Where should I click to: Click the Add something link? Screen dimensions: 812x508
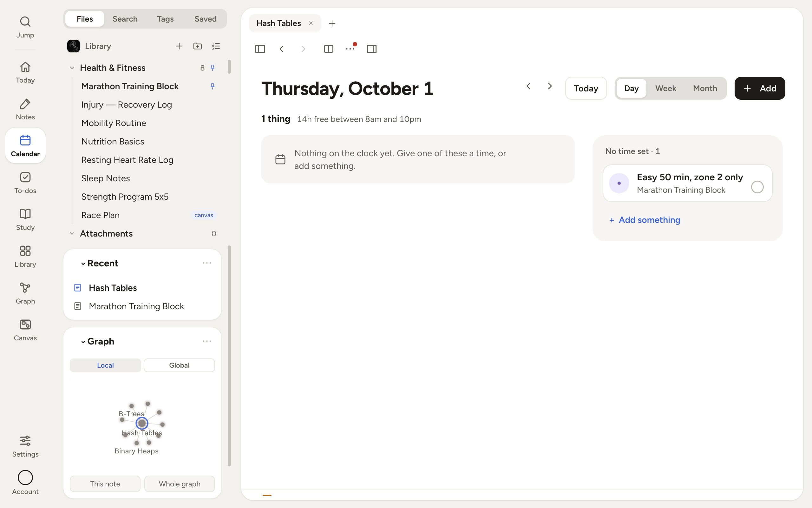coord(645,220)
